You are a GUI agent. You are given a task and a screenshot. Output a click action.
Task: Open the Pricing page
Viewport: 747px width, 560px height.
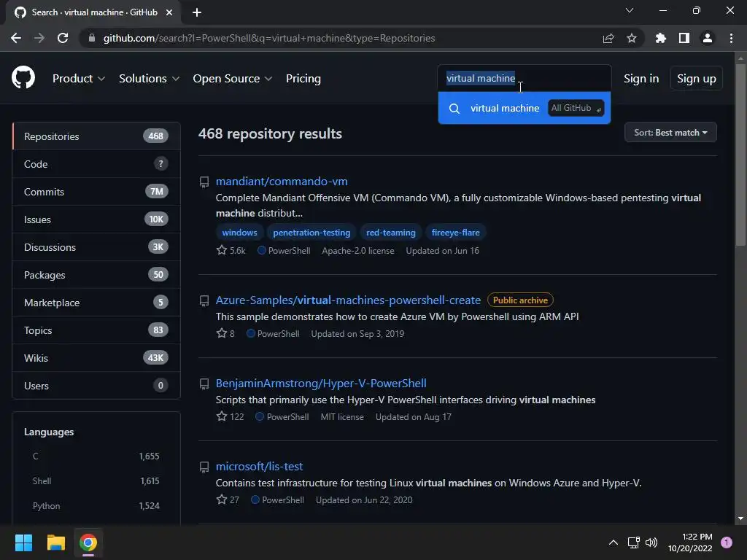[303, 79]
